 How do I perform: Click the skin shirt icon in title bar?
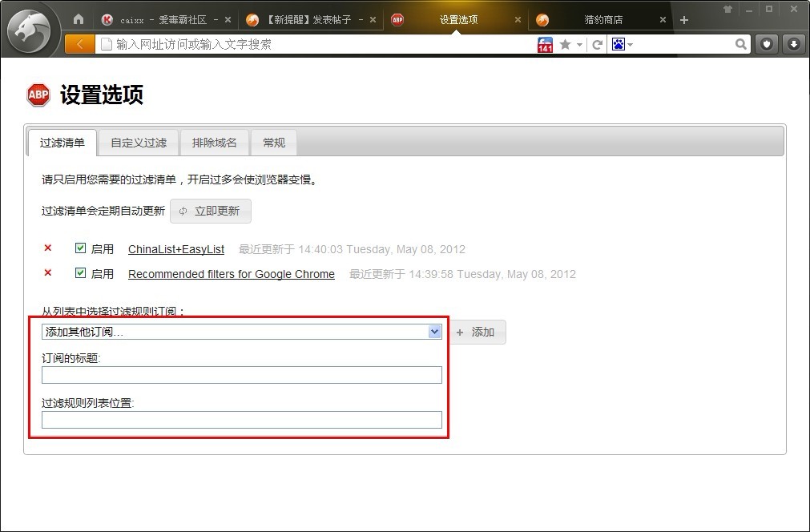click(x=727, y=9)
